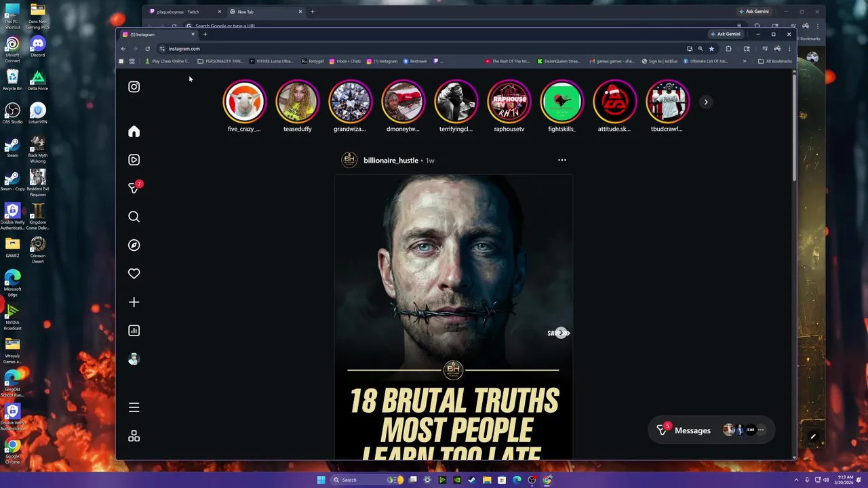
Task: Open Recycle Bin desktop icon
Action: click(x=12, y=80)
